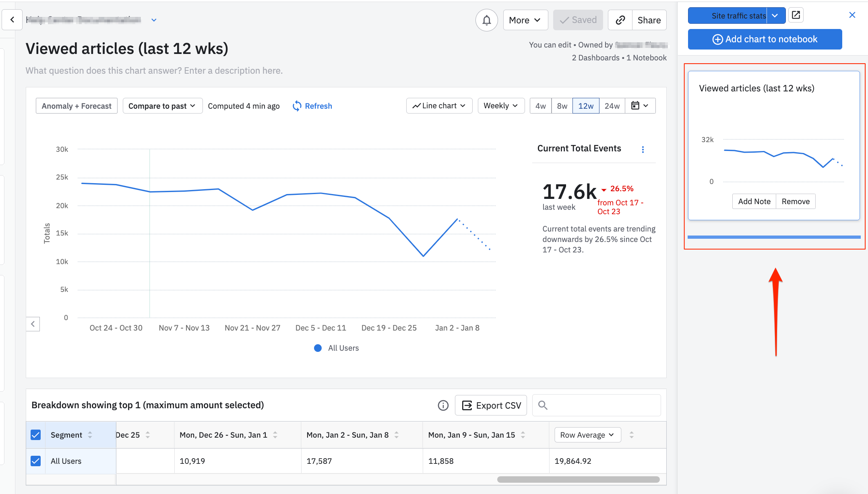Click the Line chart dropdown icon
The width and height of the screenshot is (868, 494).
click(463, 106)
